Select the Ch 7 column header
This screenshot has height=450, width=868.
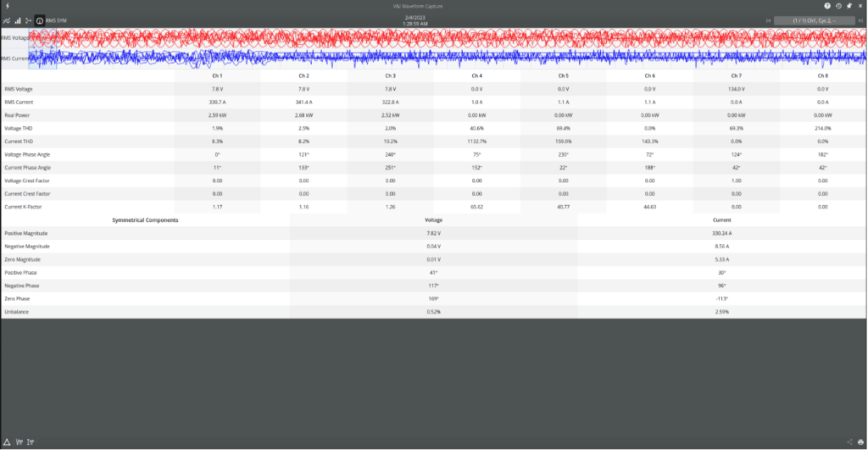coord(737,75)
